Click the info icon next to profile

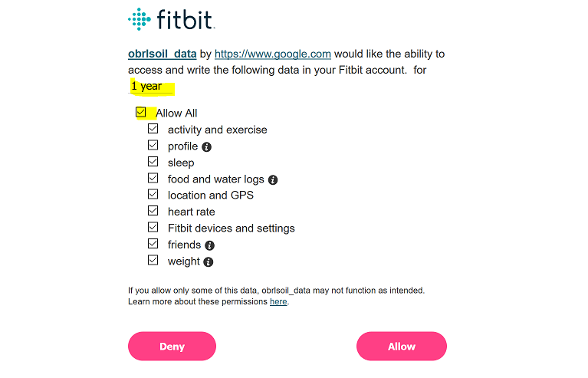(207, 147)
